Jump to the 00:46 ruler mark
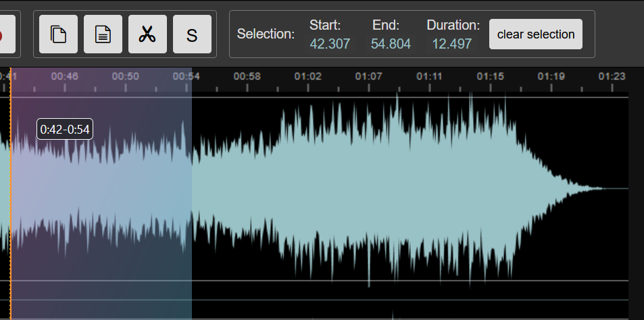Screen dimensions: 644x320 [x=65, y=76]
